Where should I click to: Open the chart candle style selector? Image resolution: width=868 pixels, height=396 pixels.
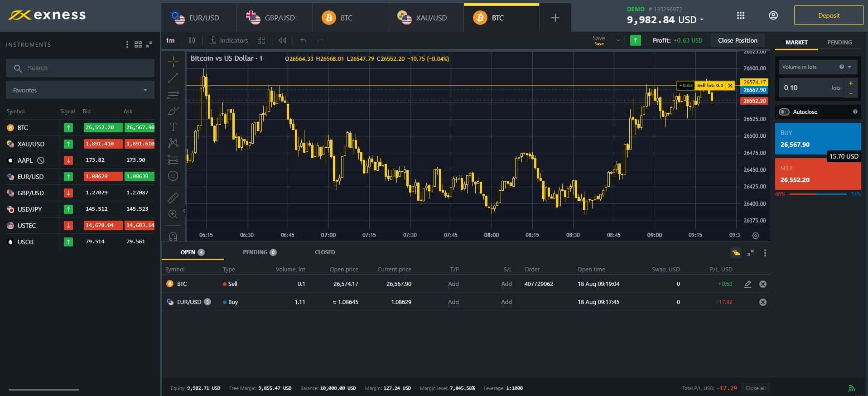(x=192, y=40)
